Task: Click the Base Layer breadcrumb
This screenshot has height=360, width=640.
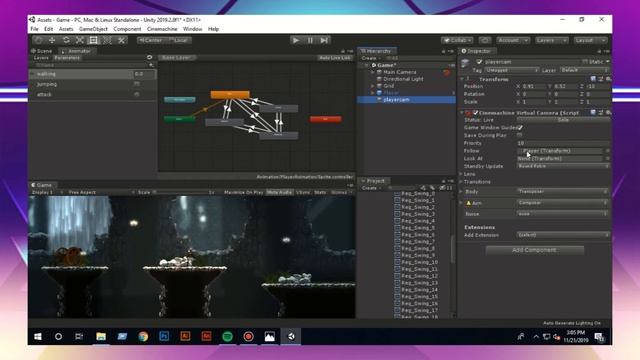Action: point(177,58)
